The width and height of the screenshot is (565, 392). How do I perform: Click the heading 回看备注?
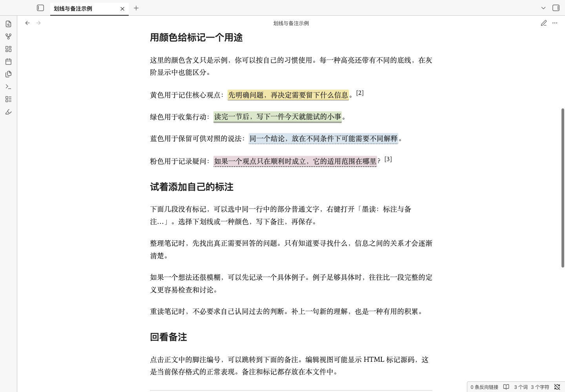pyautogui.click(x=168, y=337)
